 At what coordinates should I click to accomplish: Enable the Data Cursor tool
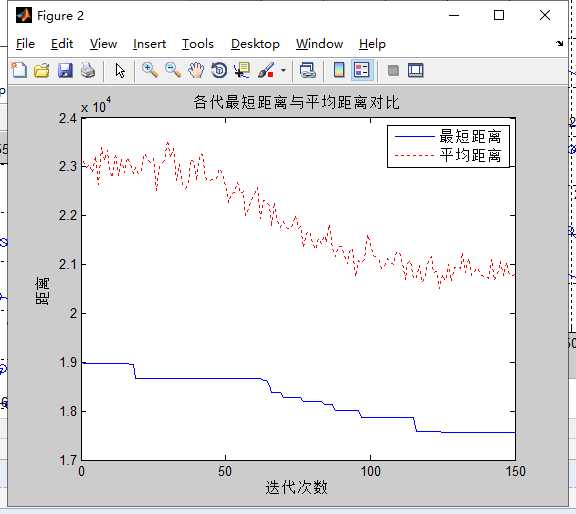tap(242, 70)
